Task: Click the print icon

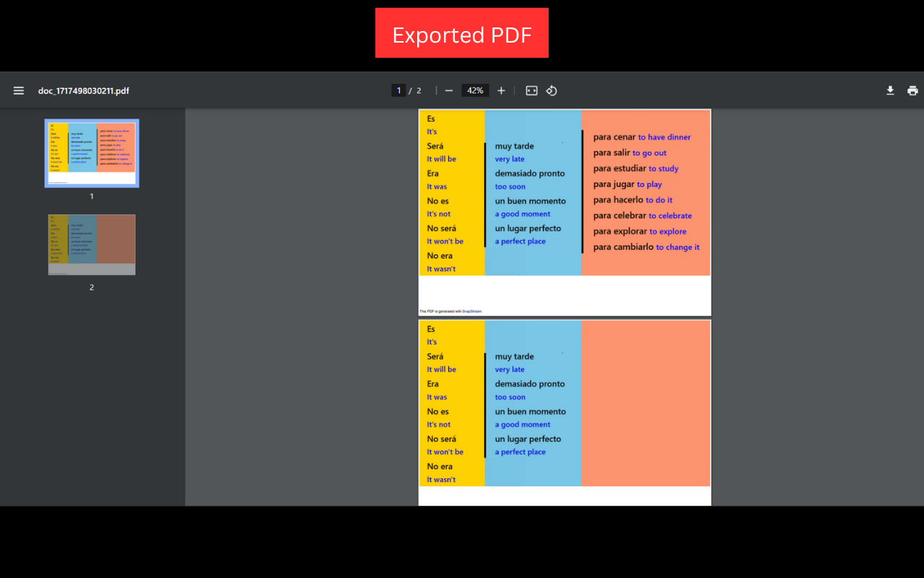Action: 912,90
